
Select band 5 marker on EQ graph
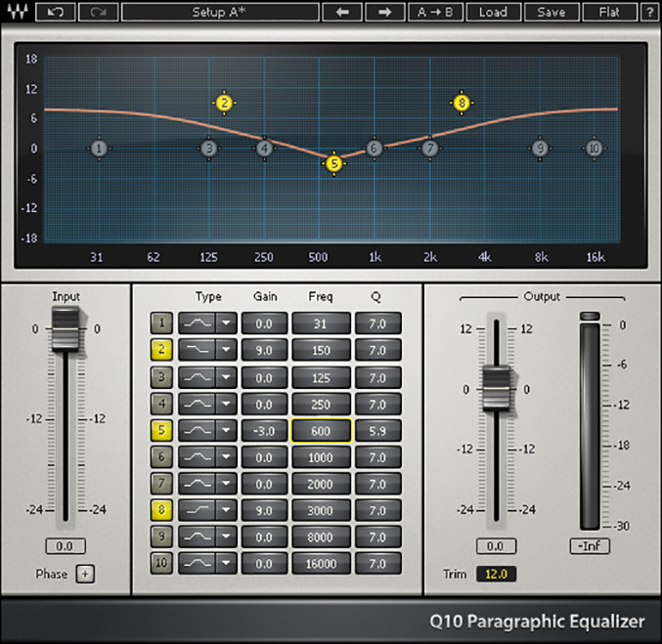point(334,163)
